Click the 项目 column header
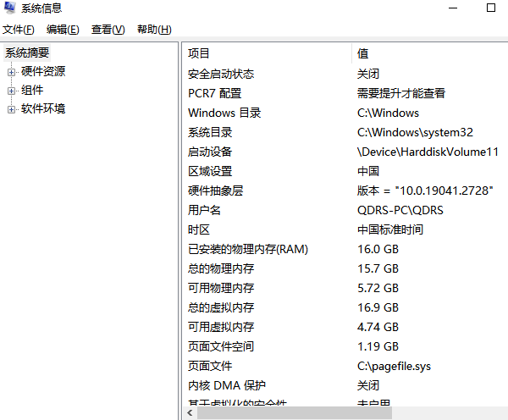 267,53
